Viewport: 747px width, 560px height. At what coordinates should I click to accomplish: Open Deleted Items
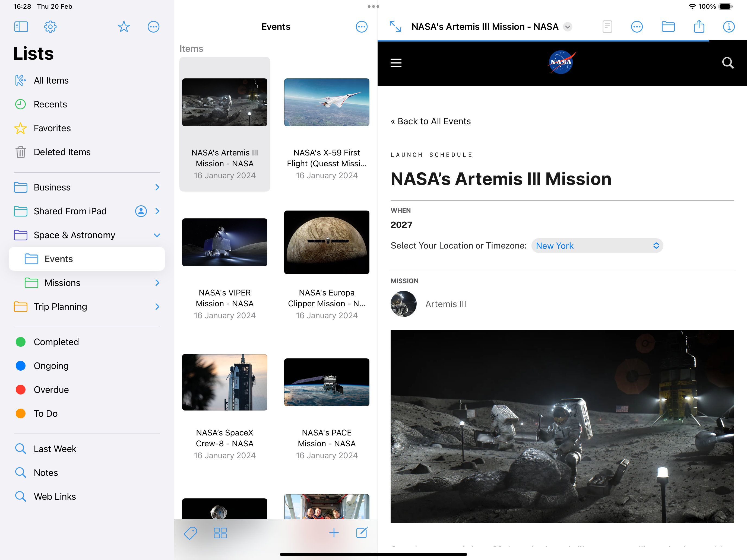86,152
